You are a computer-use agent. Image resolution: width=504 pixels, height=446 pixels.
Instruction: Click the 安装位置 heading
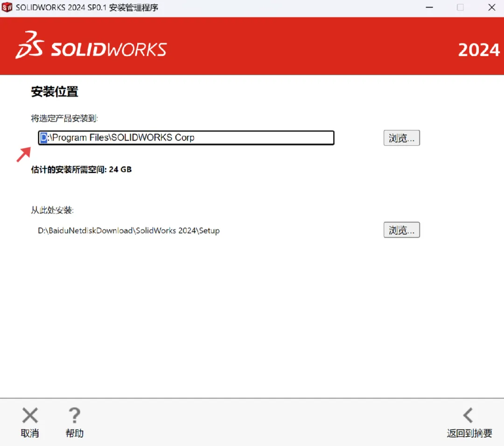(x=55, y=91)
